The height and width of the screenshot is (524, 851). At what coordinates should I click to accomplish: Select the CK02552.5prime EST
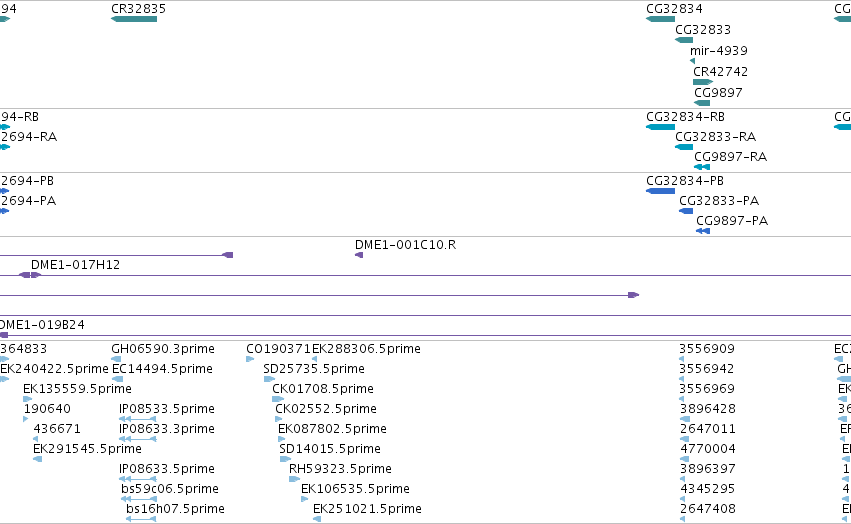(278, 419)
